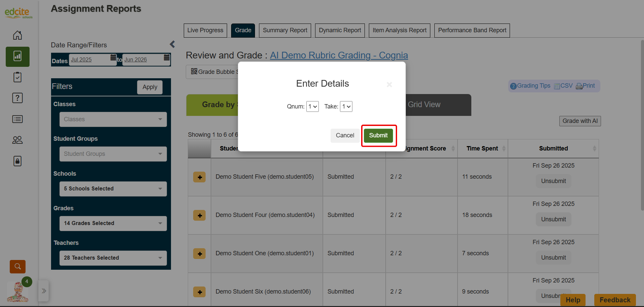644x307 pixels.
Task: Open the assignments clipboard icon
Action: point(17,77)
